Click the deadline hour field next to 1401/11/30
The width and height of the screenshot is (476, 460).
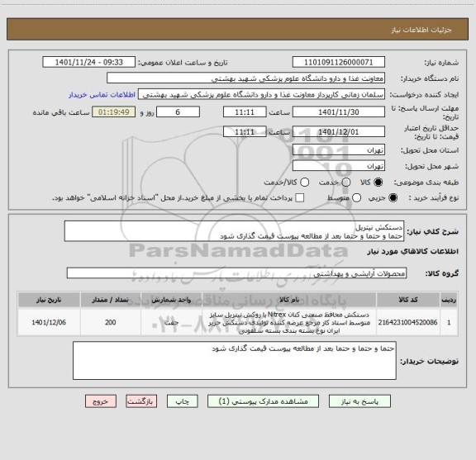tap(245, 112)
